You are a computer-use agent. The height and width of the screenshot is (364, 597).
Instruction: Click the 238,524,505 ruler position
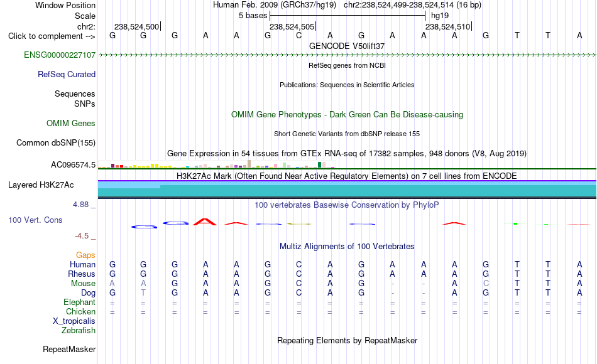292,26
